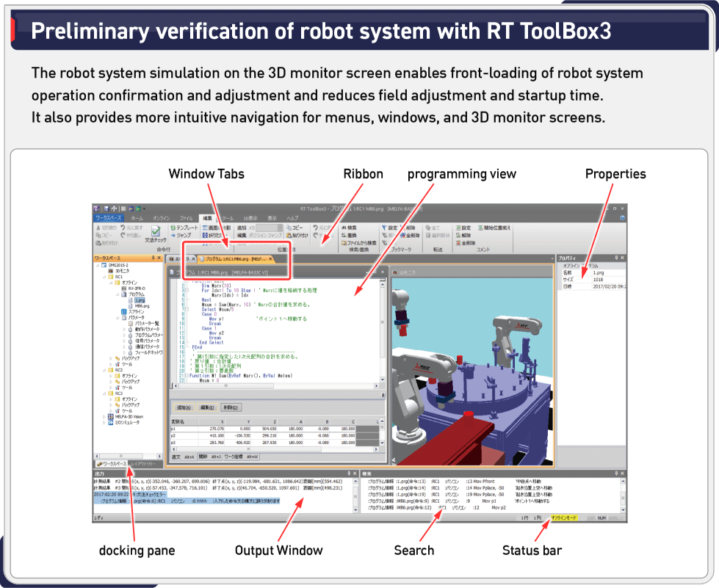Select 1.prg in the workspace tree
719x588 pixels.
(140, 300)
